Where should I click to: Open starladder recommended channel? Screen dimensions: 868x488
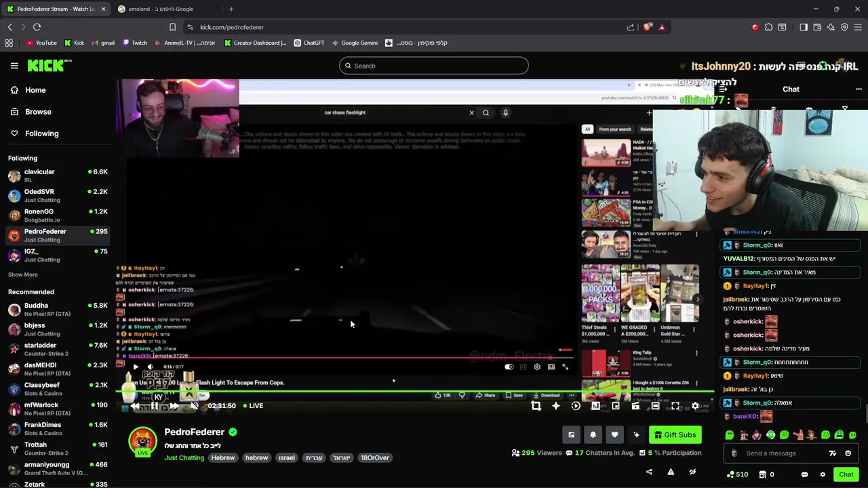click(x=58, y=349)
